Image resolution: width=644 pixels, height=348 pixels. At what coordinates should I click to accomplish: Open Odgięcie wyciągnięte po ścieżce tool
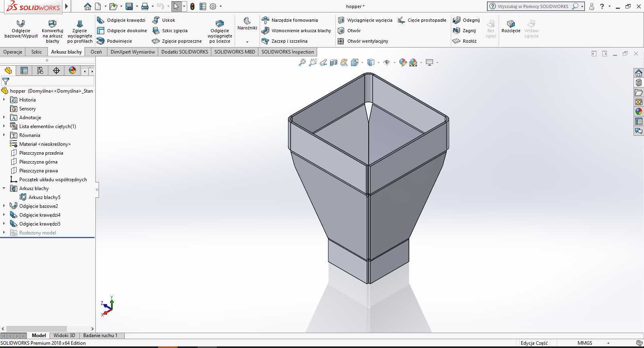[220, 31]
